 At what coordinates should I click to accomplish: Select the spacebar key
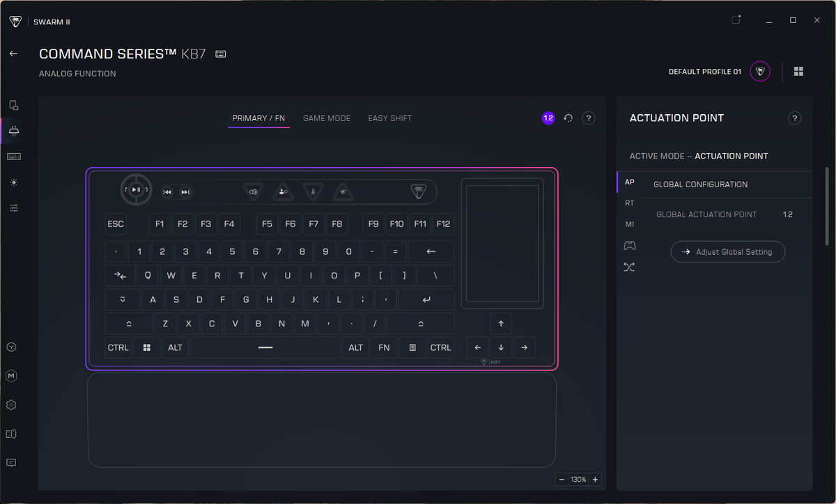pos(265,347)
